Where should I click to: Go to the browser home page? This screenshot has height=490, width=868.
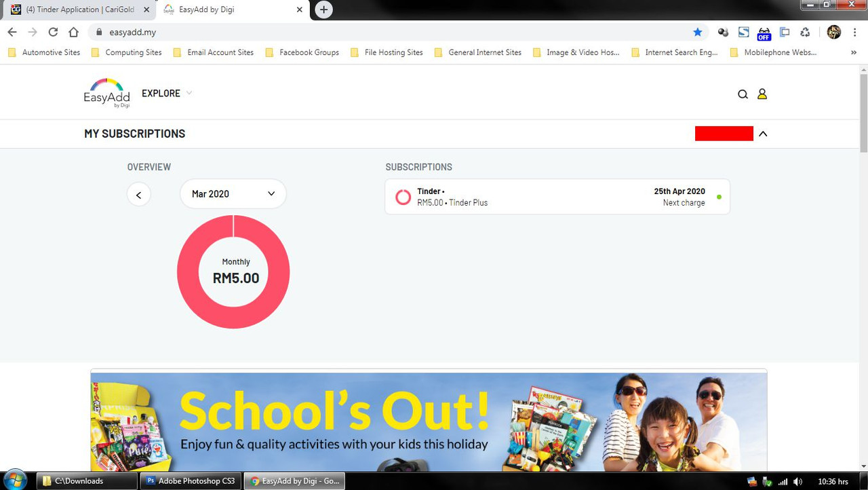click(x=73, y=32)
